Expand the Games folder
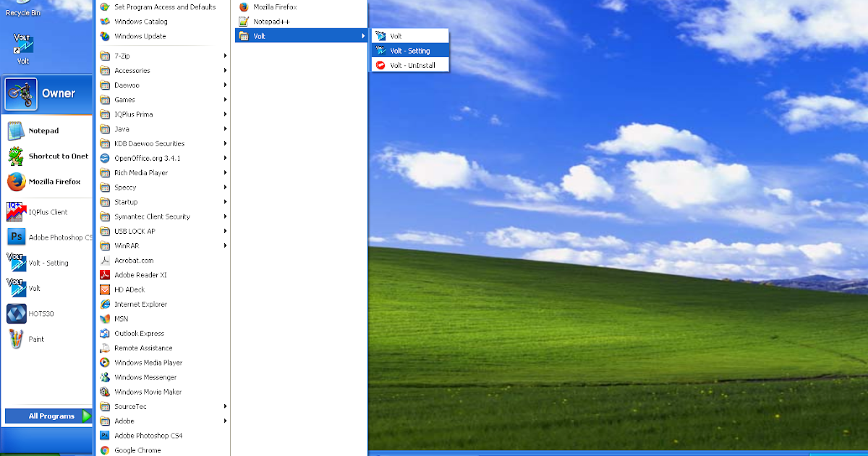The width and height of the screenshot is (868, 456). pos(163,100)
